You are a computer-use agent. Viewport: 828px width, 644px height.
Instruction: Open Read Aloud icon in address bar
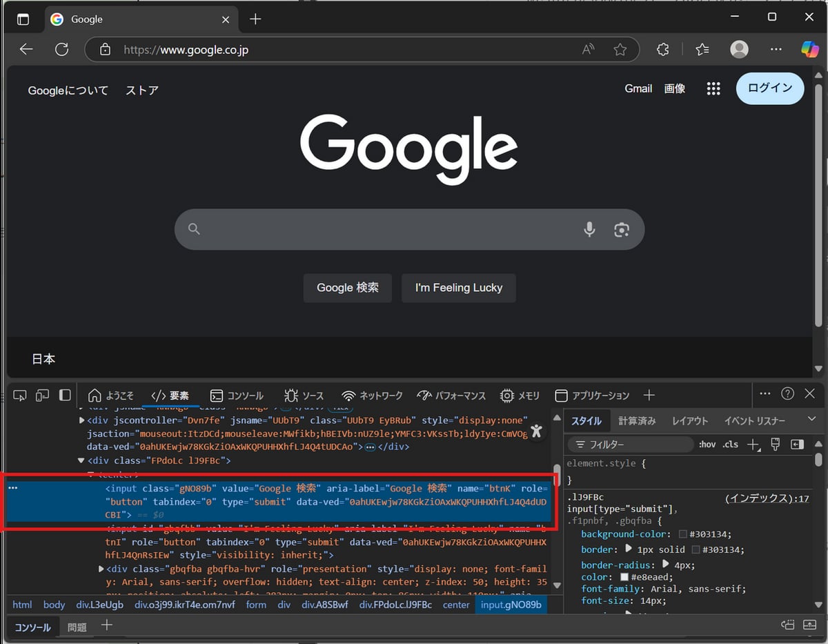coord(589,50)
